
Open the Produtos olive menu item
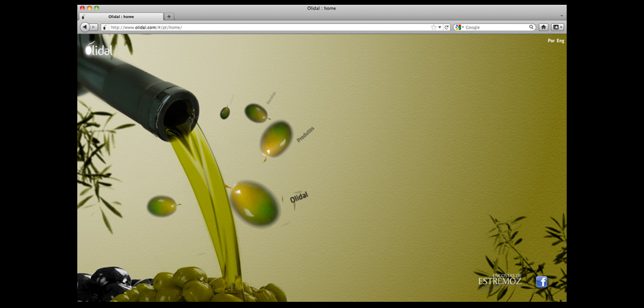click(277, 138)
